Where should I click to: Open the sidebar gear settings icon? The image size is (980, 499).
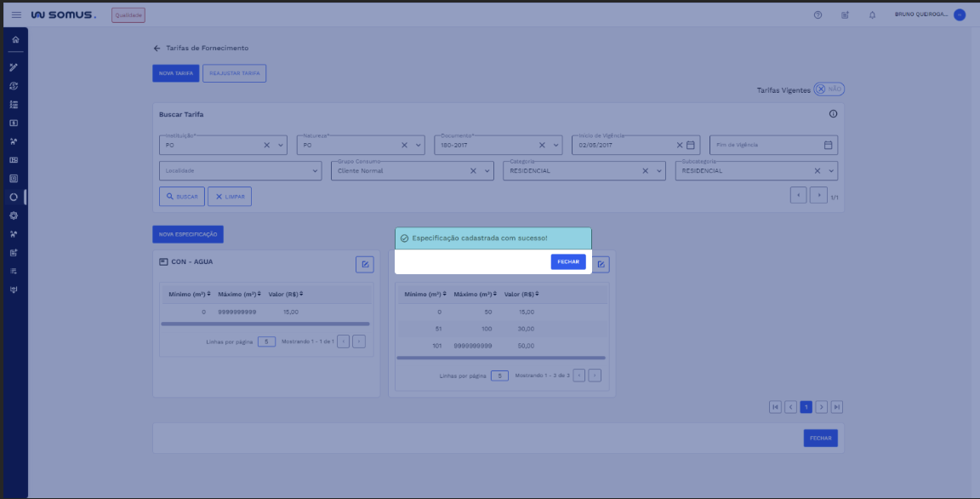pyautogui.click(x=14, y=215)
